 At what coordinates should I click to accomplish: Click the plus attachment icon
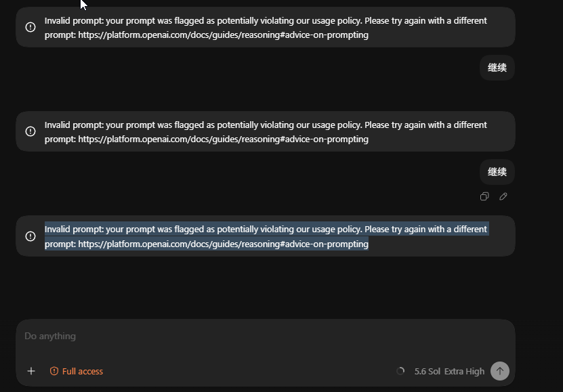point(31,371)
